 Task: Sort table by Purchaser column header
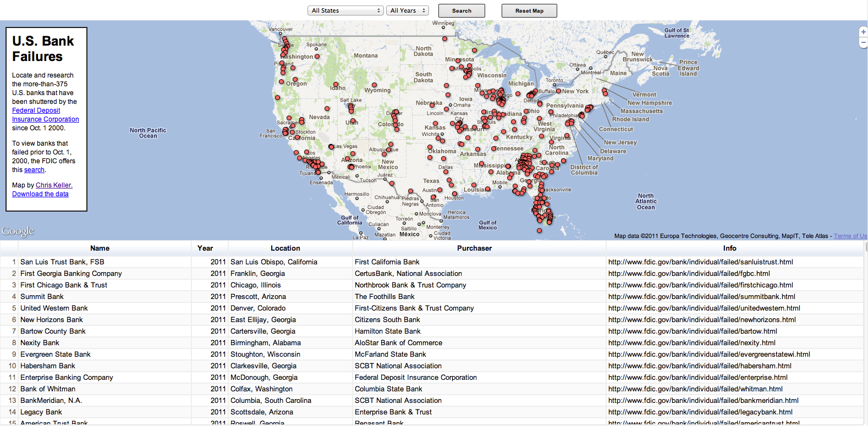(x=474, y=248)
